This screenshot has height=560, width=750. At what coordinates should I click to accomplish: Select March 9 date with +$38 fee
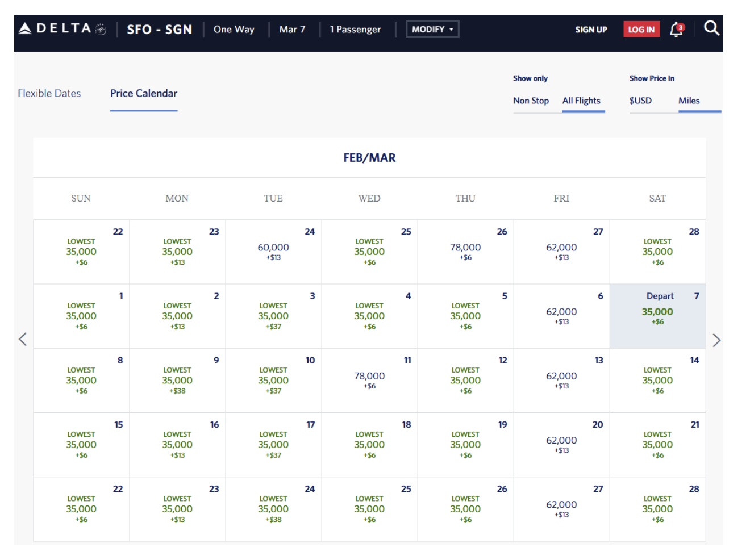(177, 380)
